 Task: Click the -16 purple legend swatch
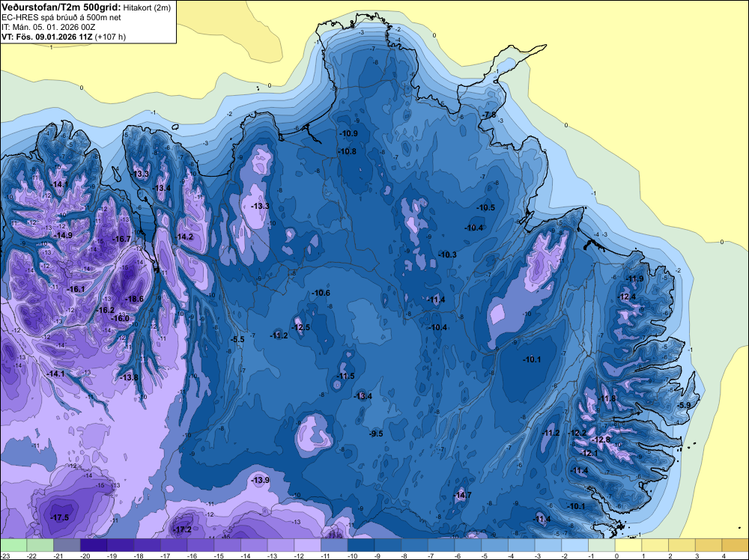pyautogui.click(x=201, y=545)
